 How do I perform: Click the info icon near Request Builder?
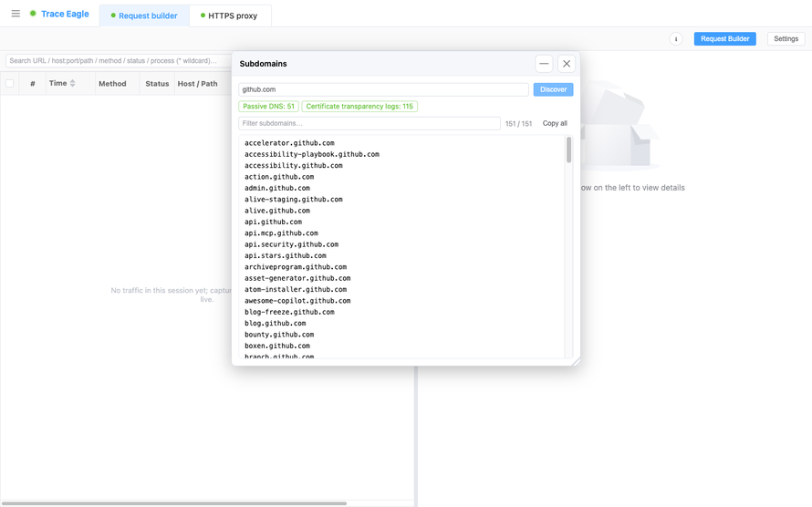(x=676, y=39)
